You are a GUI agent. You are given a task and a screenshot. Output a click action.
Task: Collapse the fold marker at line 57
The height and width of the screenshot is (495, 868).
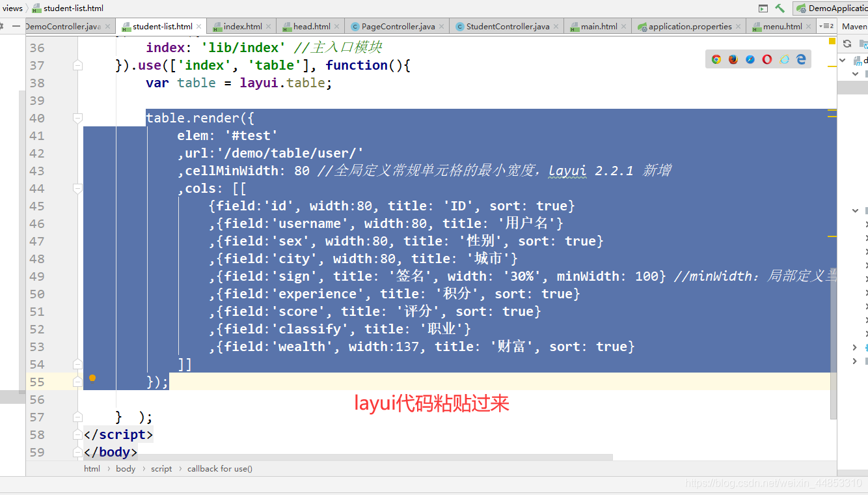pyautogui.click(x=77, y=417)
